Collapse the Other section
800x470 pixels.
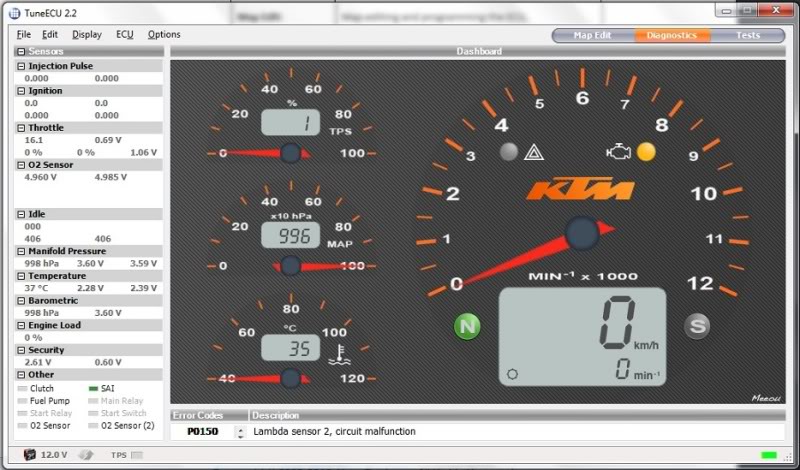pos(21,375)
